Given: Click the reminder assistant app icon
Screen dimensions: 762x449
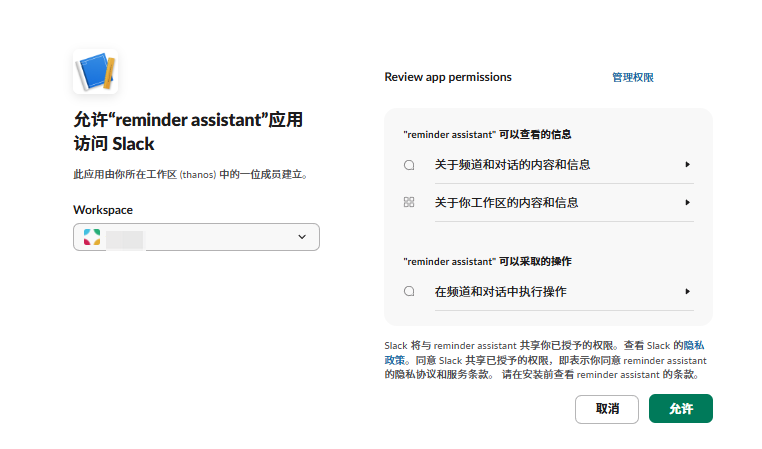Looking at the screenshot, I should tap(95, 71).
